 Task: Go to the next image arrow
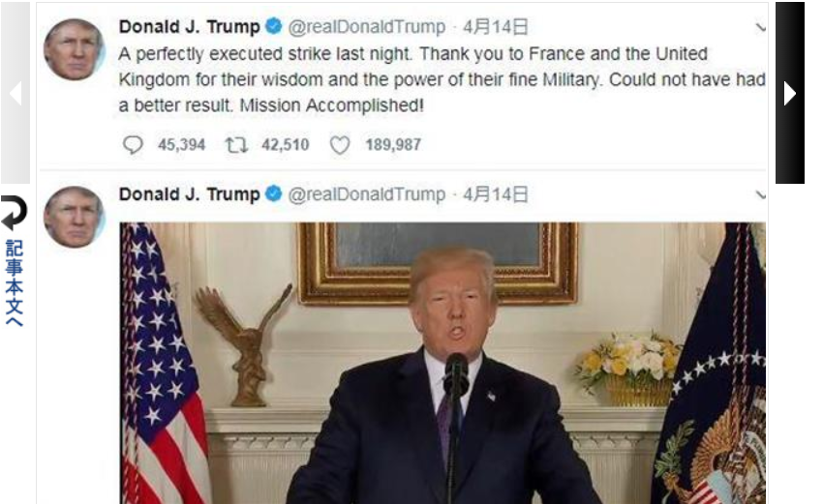coord(790,93)
